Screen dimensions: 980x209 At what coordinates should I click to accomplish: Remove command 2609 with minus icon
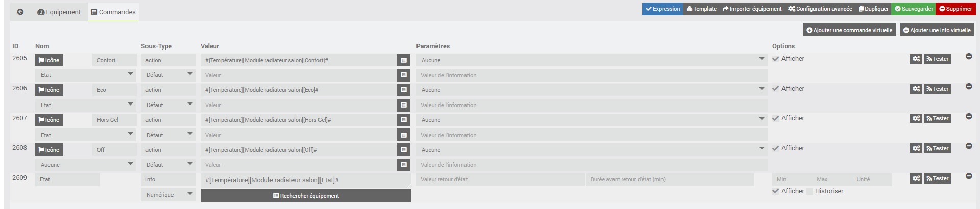[969, 176]
